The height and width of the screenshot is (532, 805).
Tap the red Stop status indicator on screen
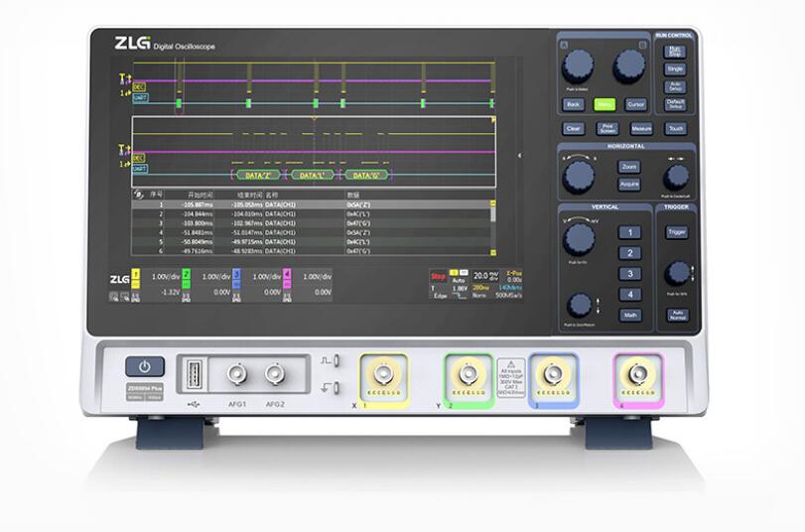(438, 277)
